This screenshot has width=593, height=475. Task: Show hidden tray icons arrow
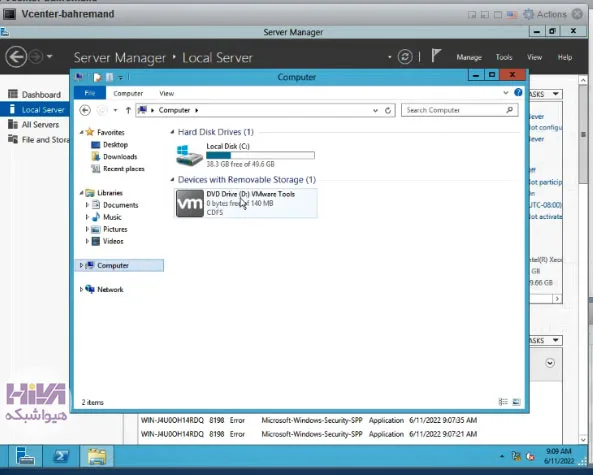501,456
